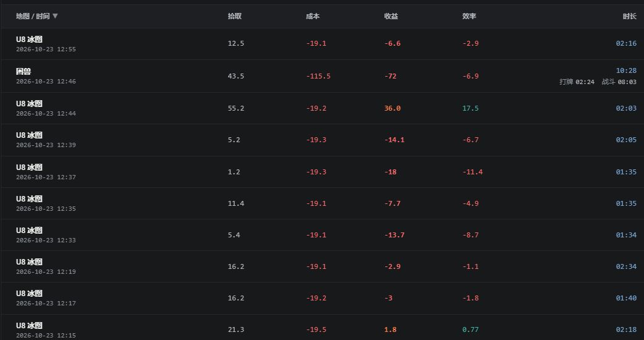Click profit value -14.1

point(394,140)
